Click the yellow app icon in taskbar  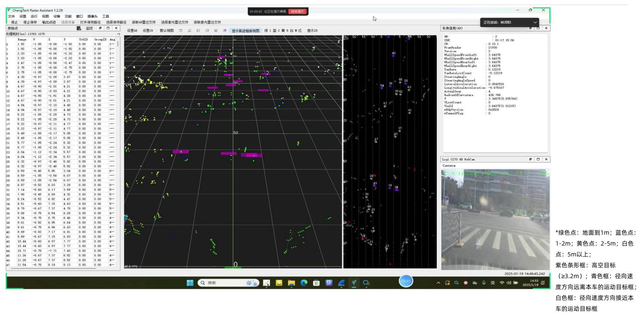tap(279, 283)
